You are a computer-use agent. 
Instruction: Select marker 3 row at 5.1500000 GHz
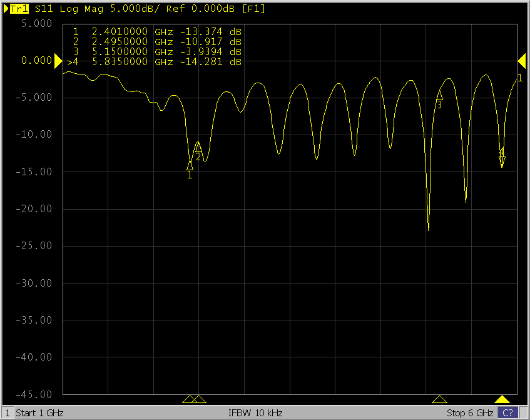pyautogui.click(x=156, y=52)
